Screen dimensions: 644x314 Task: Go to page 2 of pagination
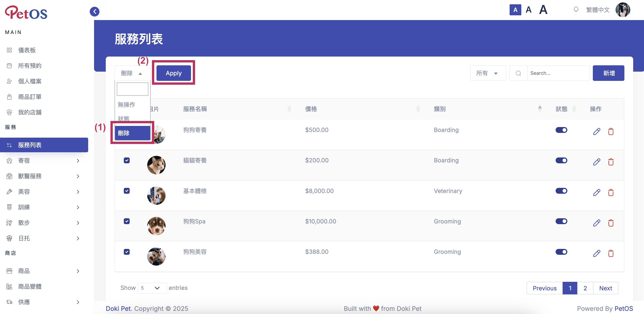(x=585, y=288)
